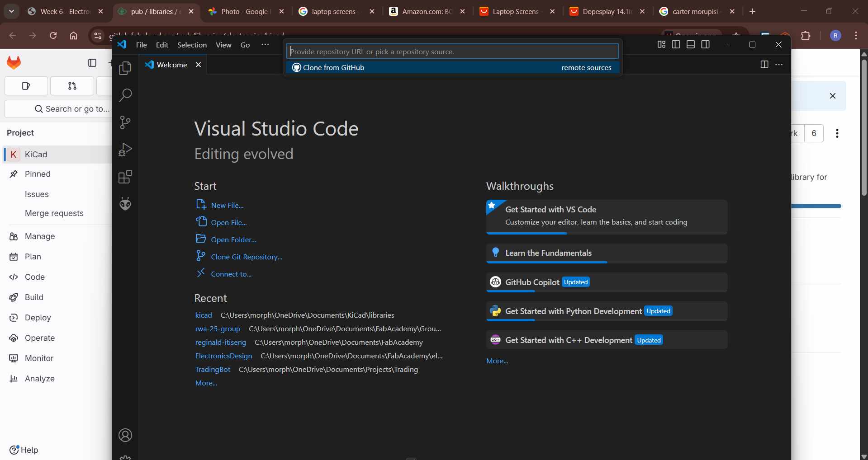Open the Extensions view
The height and width of the screenshot is (460, 868).
tap(124, 177)
